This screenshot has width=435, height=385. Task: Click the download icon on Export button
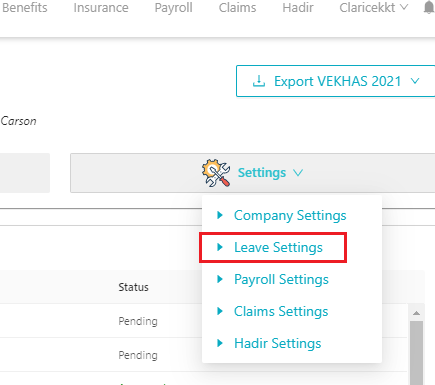pyautogui.click(x=259, y=81)
